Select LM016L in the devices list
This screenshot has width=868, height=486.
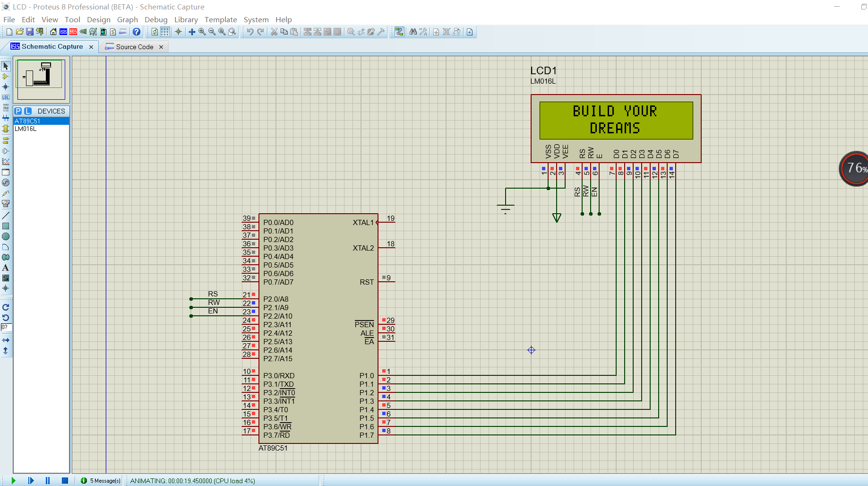(x=42, y=129)
